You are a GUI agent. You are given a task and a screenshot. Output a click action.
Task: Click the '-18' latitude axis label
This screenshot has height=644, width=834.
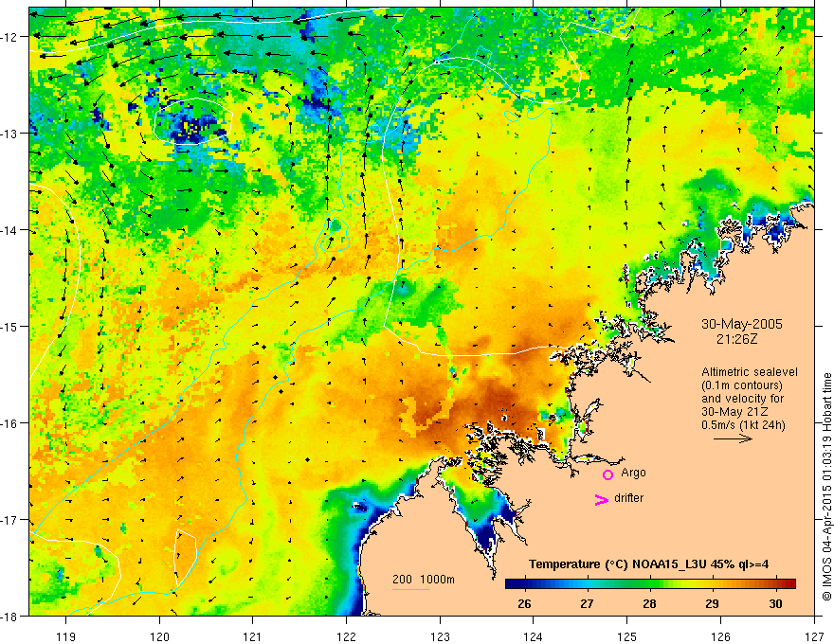9,616
